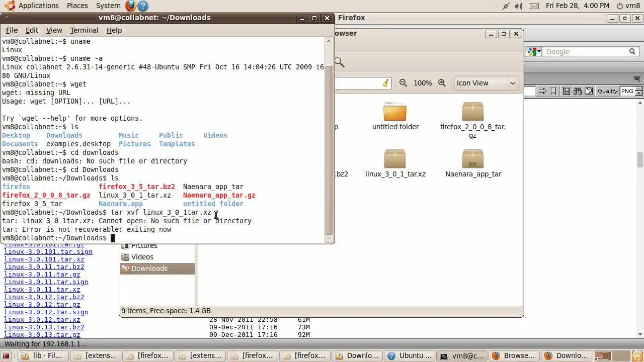Viewport: 644px width, 362px height.
Task: Click 'Waiting for 192.168.1.1...' status text
Action: [x=46, y=344]
